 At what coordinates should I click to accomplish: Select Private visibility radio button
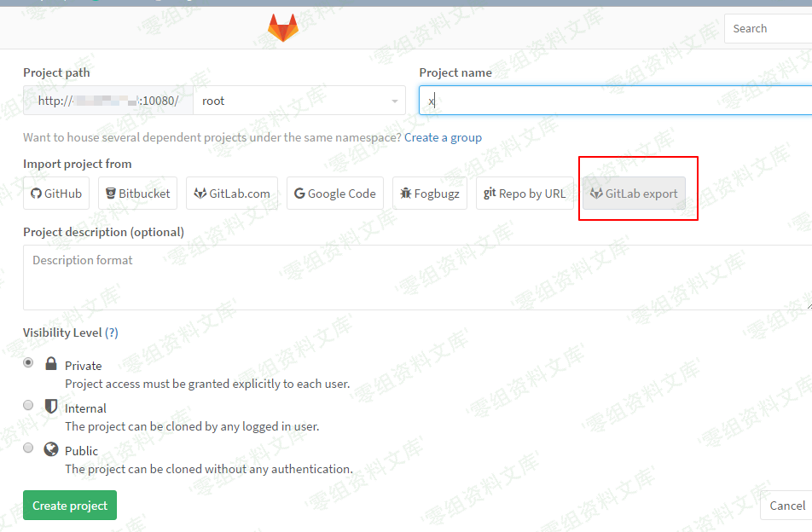pyautogui.click(x=29, y=362)
